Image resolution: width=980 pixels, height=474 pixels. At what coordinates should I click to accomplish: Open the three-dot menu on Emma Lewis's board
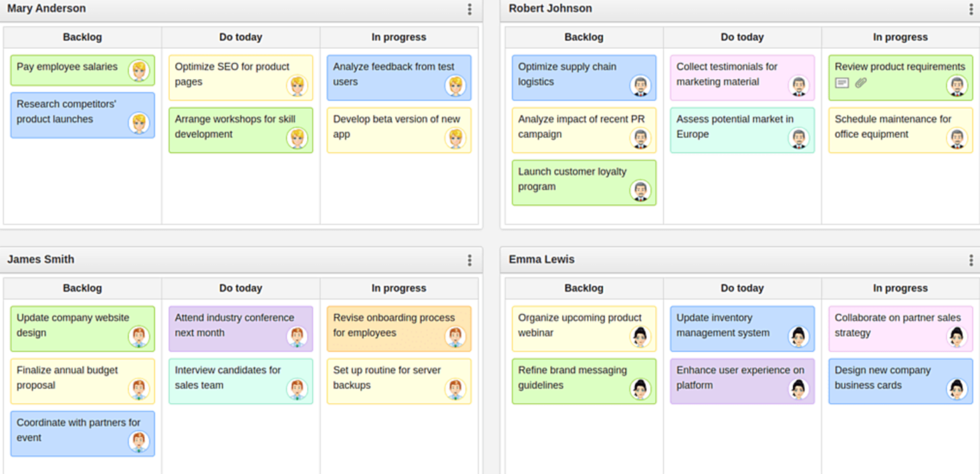pos(971,260)
